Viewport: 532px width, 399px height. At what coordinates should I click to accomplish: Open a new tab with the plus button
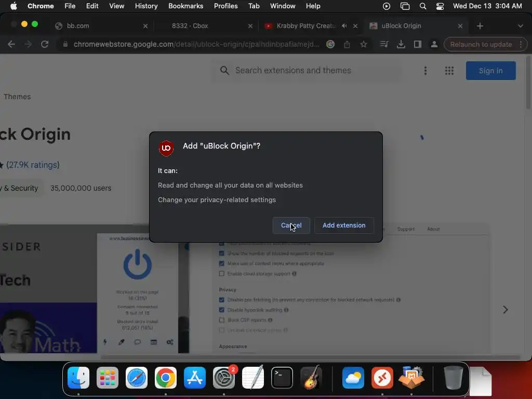(x=480, y=26)
